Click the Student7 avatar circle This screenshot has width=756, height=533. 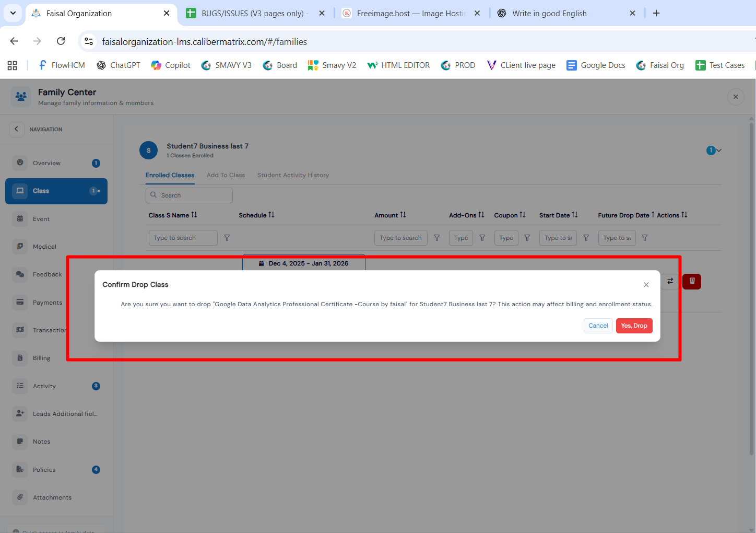click(x=148, y=150)
